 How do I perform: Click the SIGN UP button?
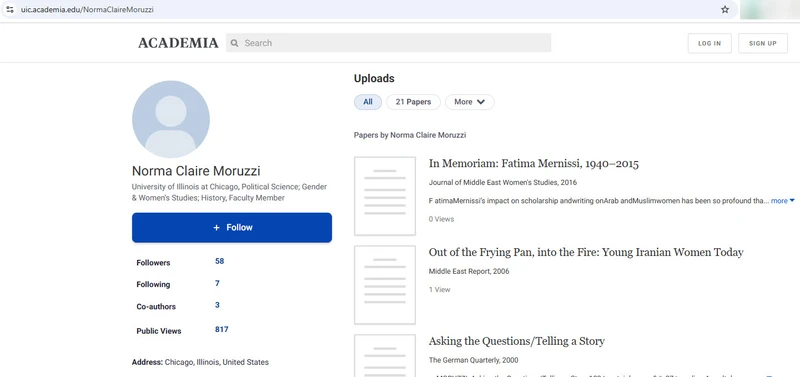(x=763, y=43)
